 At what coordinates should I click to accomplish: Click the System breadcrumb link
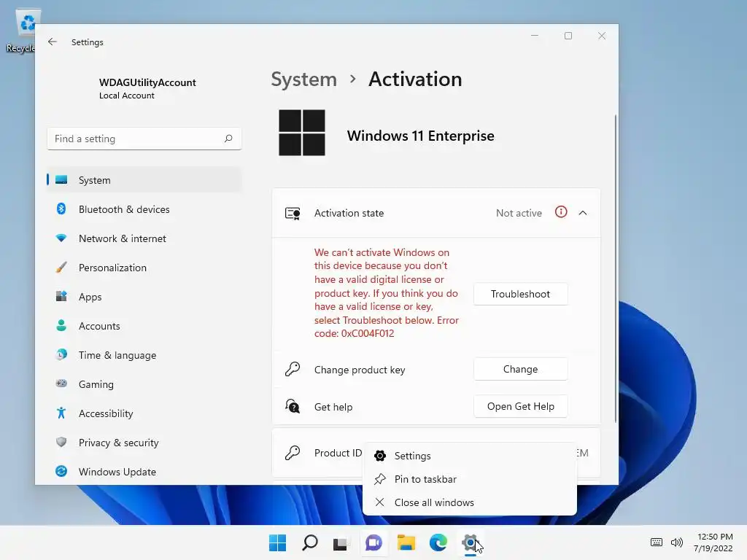click(304, 79)
